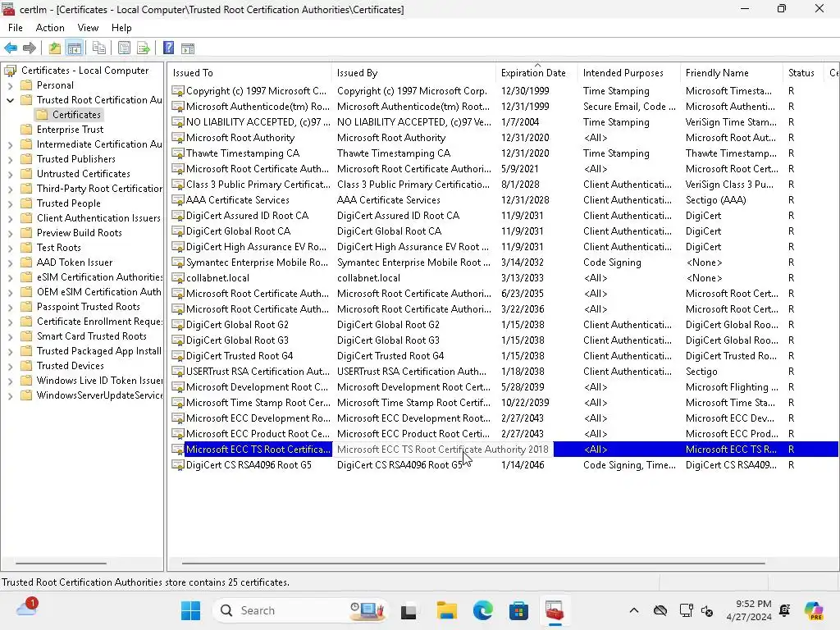The width and height of the screenshot is (840, 630).
Task: Select Trusted Devices in the tree
Action: point(71,366)
